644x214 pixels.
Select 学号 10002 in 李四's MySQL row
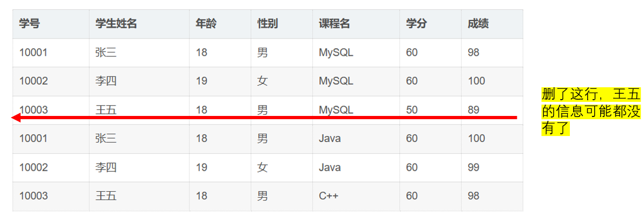(33, 81)
